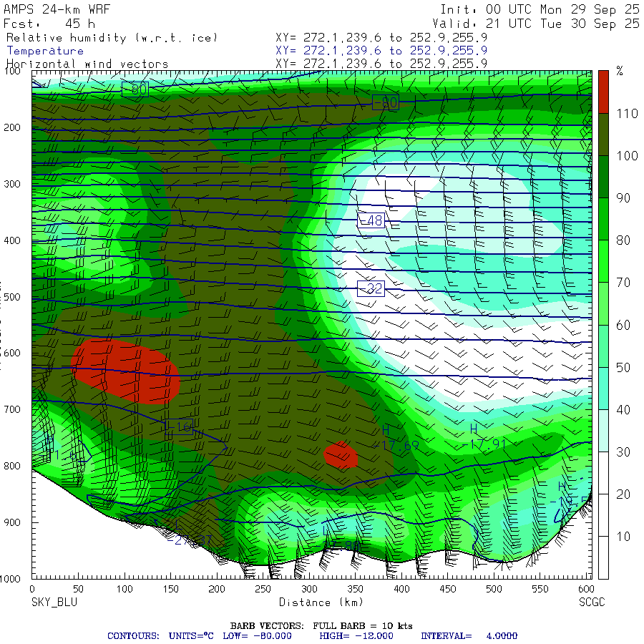Click the '350' distance axis tick label
The image size is (644, 644).
[x=355, y=589]
